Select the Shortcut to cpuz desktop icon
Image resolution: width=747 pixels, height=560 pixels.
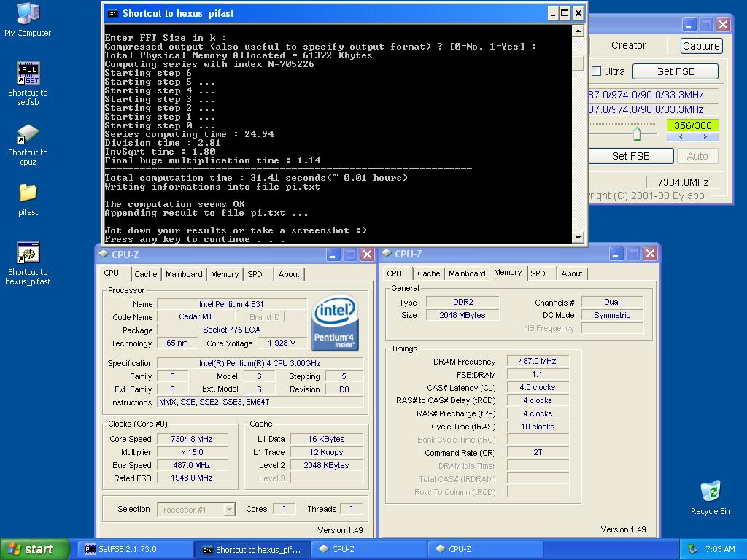pos(28,144)
